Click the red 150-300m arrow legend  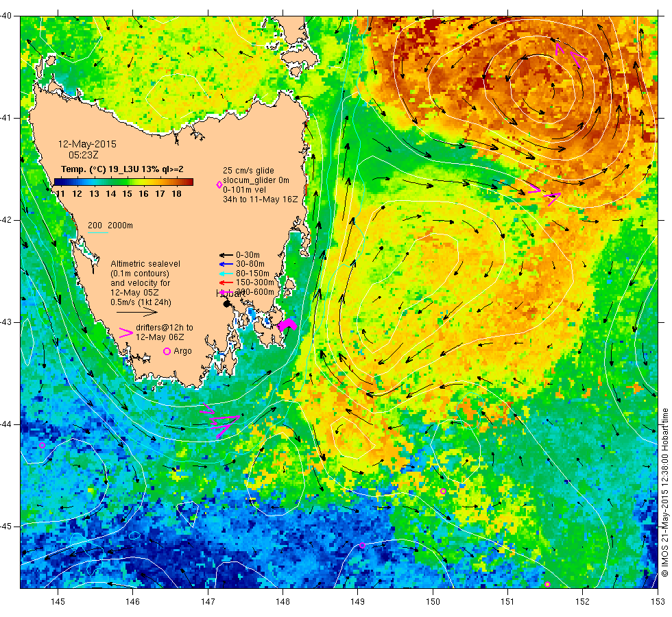click(226, 282)
